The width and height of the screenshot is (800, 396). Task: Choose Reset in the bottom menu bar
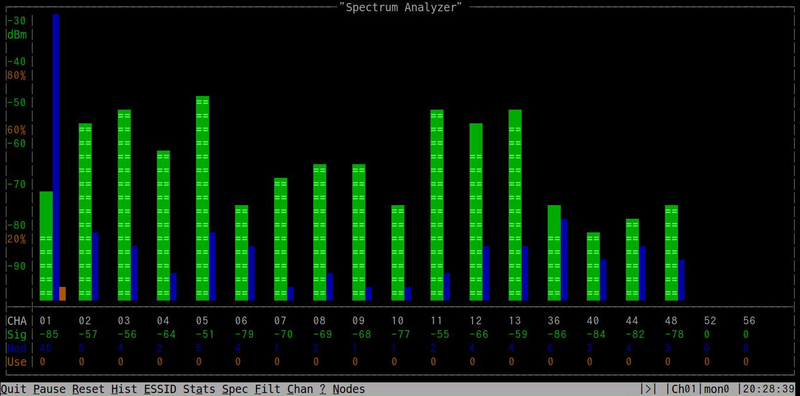pyautogui.click(x=88, y=389)
